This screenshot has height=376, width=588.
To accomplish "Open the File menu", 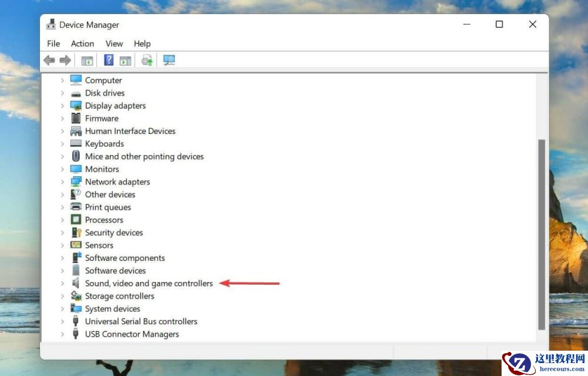I will click(x=54, y=43).
